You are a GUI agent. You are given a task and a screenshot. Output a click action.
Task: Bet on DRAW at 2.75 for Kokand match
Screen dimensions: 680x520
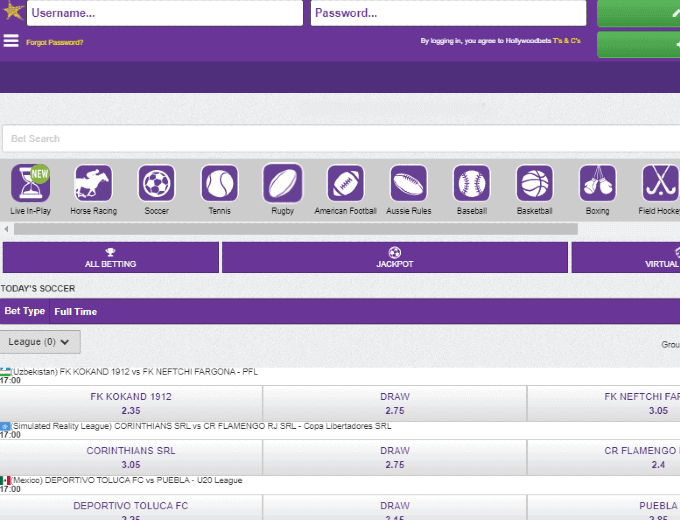[x=395, y=403]
